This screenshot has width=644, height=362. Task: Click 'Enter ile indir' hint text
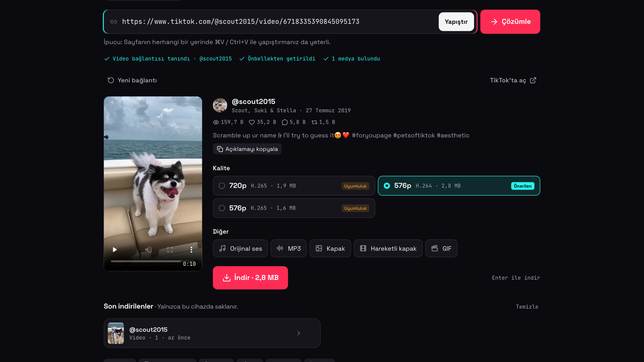pyautogui.click(x=516, y=278)
